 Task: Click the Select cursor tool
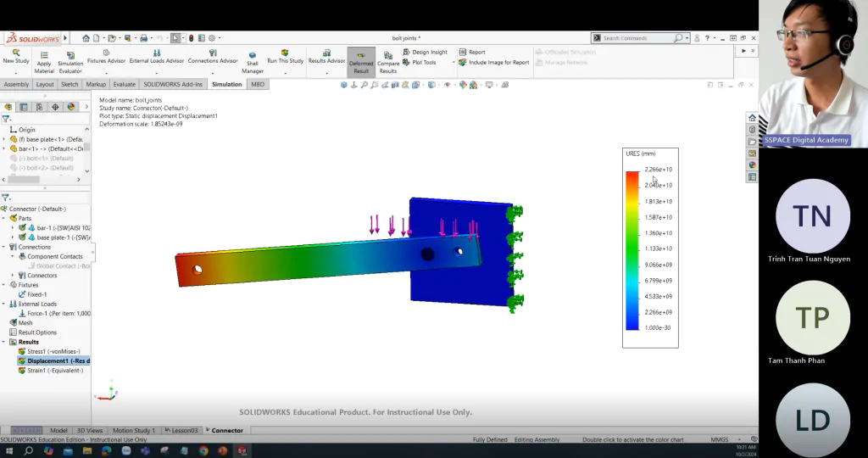(x=175, y=38)
